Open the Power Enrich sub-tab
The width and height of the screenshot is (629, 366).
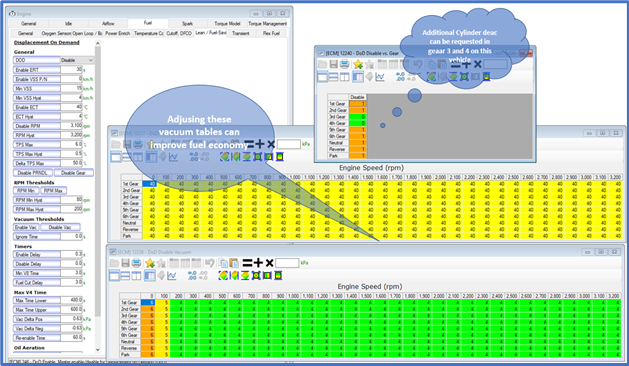tap(118, 33)
